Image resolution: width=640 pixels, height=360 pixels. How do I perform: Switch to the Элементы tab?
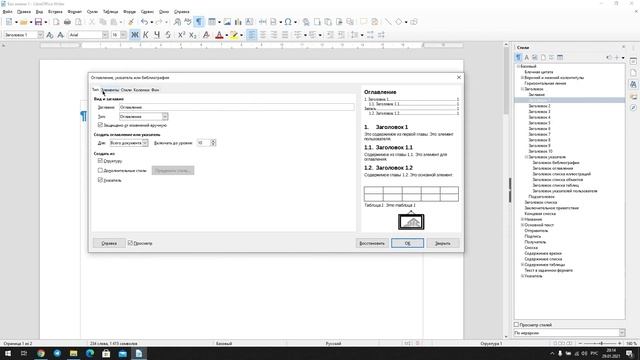[110, 90]
